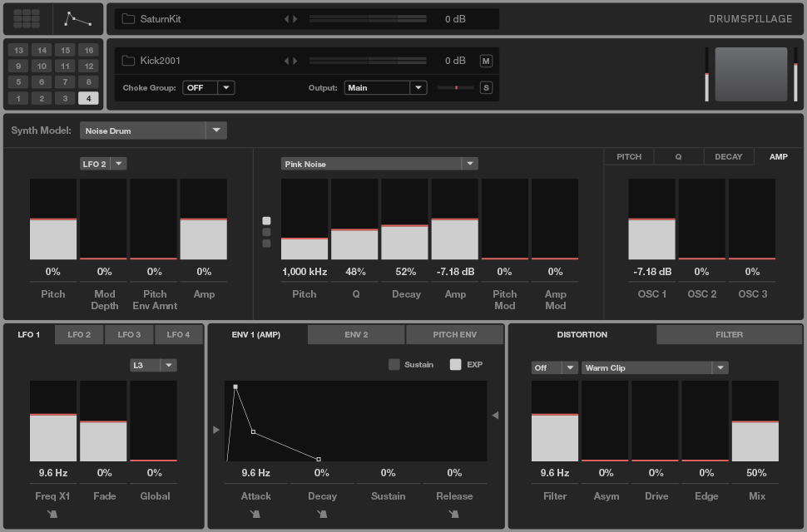Open the Choke Group OFF dropdown
The height and width of the screenshot is (532, 807).
pos(209,88)
